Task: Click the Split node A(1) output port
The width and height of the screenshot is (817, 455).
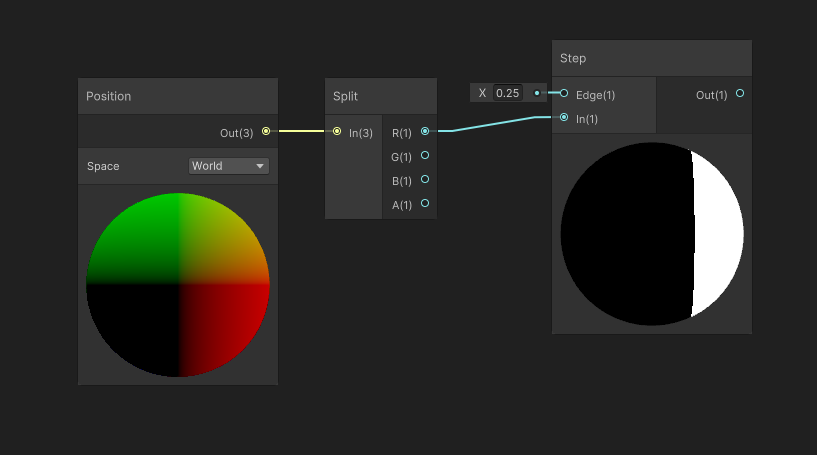Action: pyautogui.click(x=425, y=203)
